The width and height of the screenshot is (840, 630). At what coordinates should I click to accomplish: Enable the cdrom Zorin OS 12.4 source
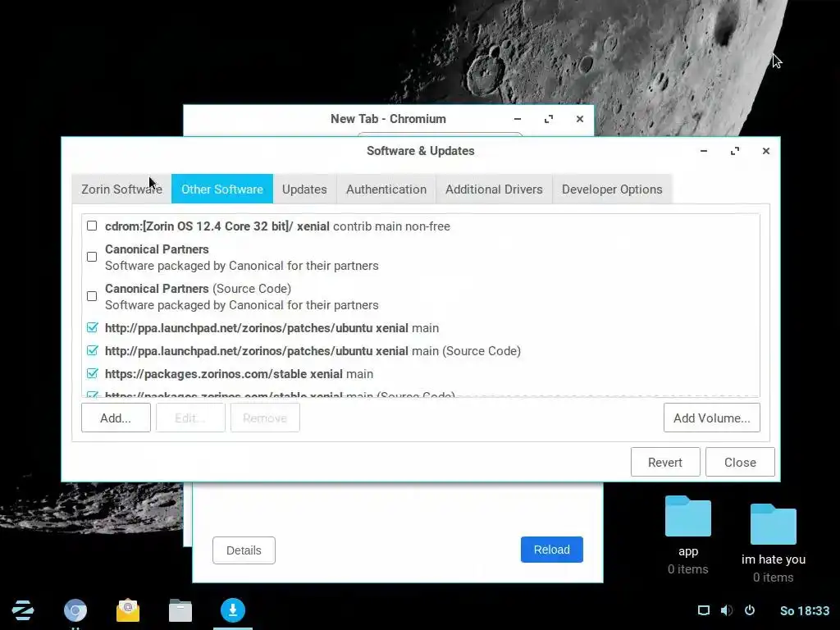click(92, 226)
